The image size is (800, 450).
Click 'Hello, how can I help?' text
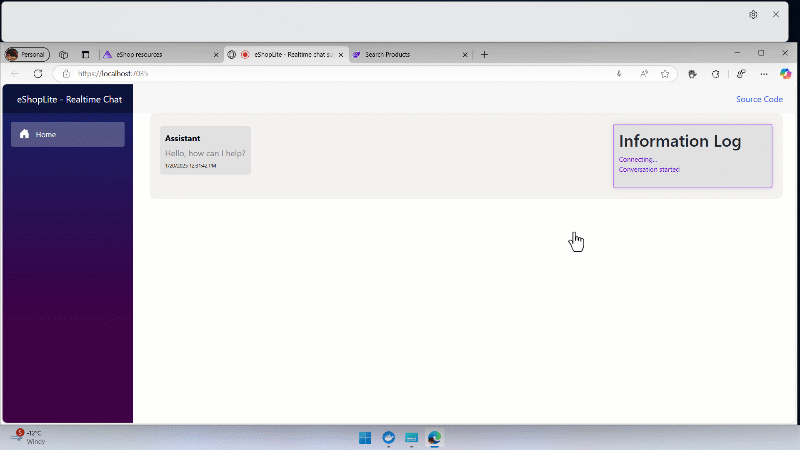(205, 153)
